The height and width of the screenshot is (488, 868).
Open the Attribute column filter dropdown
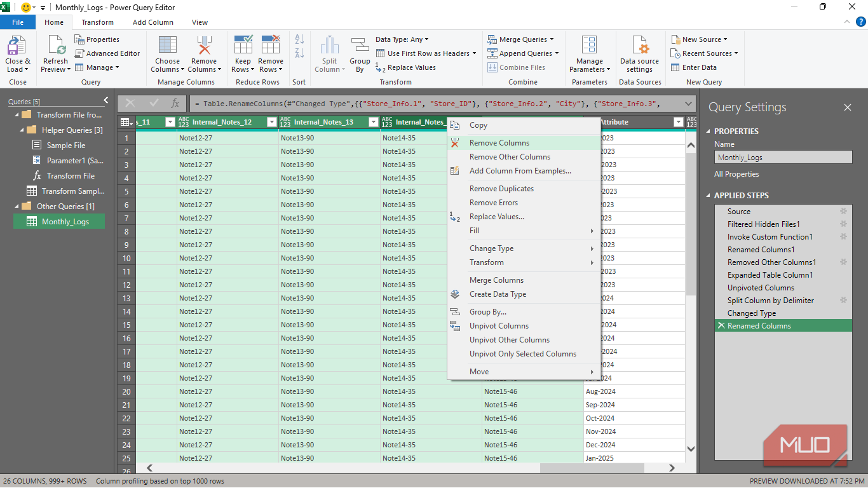pyautogui.click(x=678, y=122)
